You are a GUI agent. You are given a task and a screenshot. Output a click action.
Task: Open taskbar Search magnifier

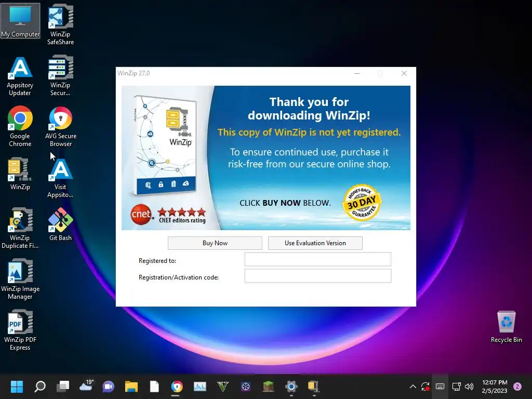tap(40, 387)
